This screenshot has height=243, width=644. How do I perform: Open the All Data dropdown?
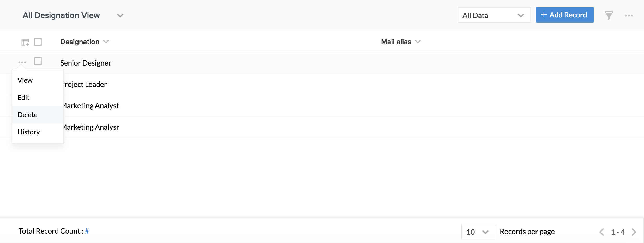point(494,15)
